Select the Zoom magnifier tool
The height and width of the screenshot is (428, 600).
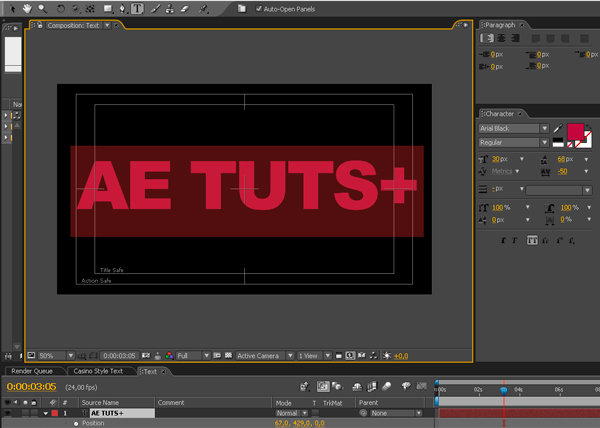42,9
